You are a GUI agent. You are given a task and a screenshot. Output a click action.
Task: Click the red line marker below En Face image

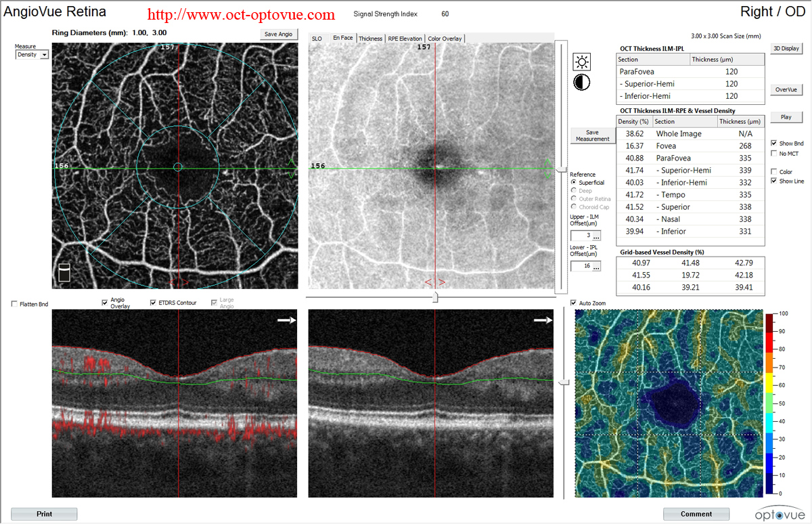[435, 282]
